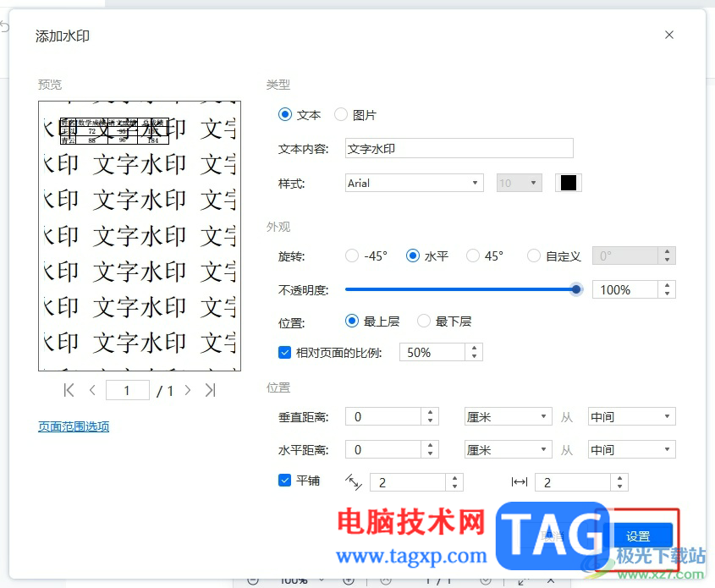Open 水平距离 origin 中间 dropdown
715x588 pixels.
(x=631, y=450)
